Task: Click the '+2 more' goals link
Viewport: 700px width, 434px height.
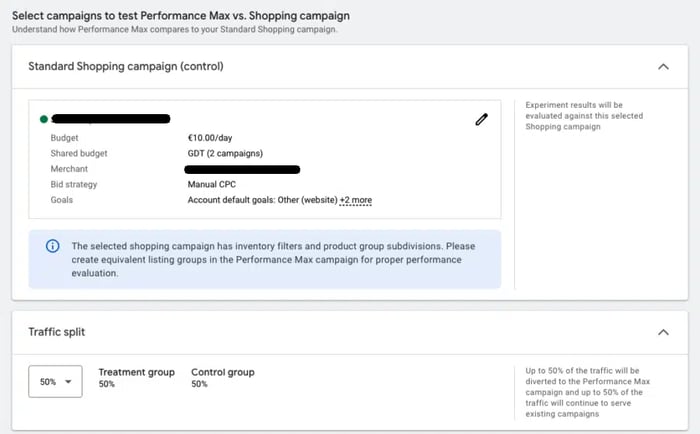Action: pyautogui.click(x=355, y=200)
